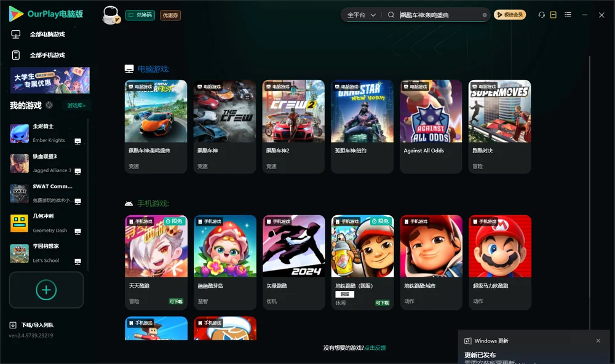Refresh 我的游戏 list icon

[x=49, y=105]
